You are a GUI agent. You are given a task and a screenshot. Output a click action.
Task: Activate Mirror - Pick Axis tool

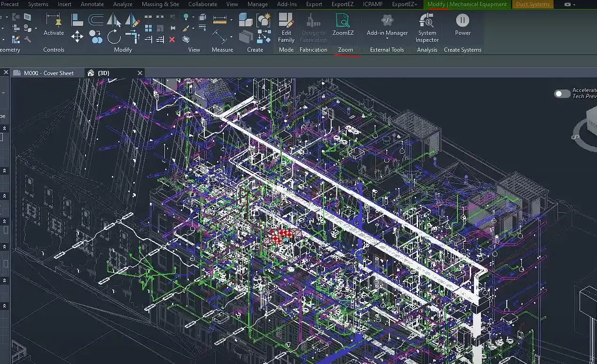[114, 20]
